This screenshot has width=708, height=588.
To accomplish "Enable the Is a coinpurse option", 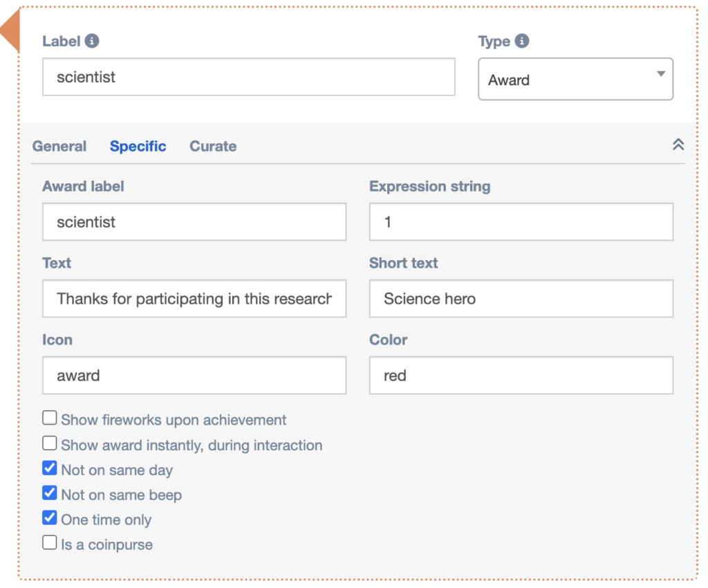I will click(x=50, y=543).
